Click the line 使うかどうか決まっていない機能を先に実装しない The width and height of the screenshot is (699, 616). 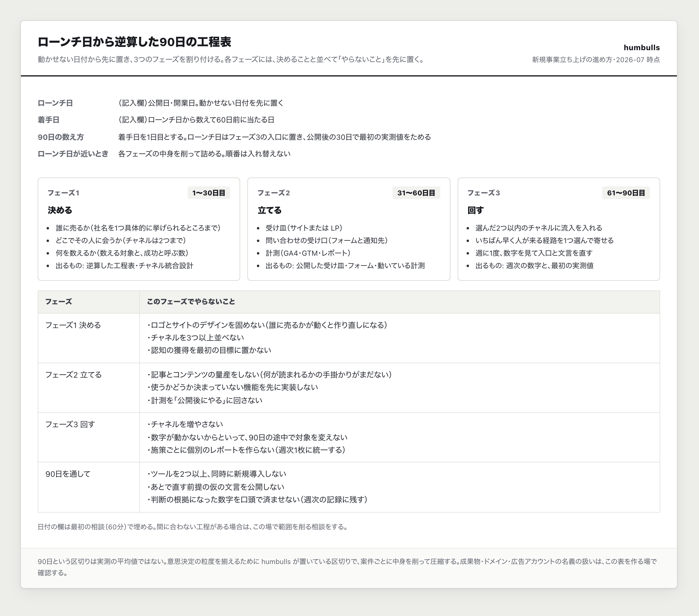232,387
